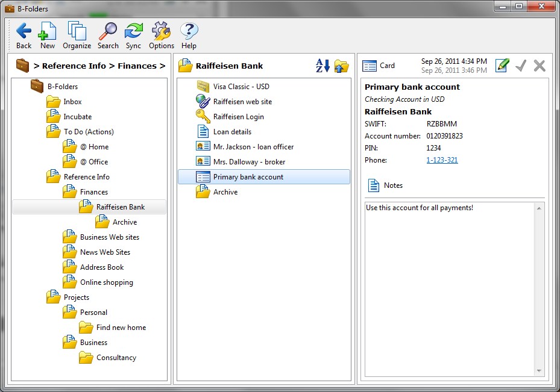The height and width of the screenshot is (392, 560).
Task: Click notes scrollbar down arrow
Action: pyautogui.click(x=539, y=371)
